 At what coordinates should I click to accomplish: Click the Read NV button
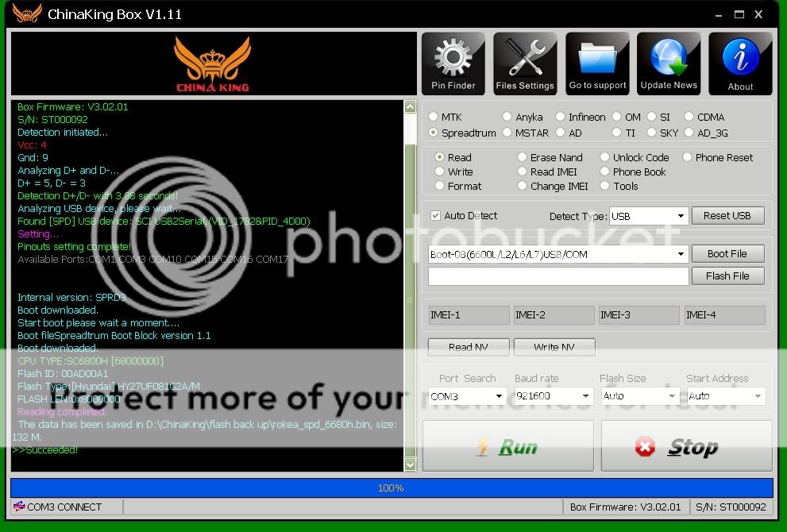(469, 347)
